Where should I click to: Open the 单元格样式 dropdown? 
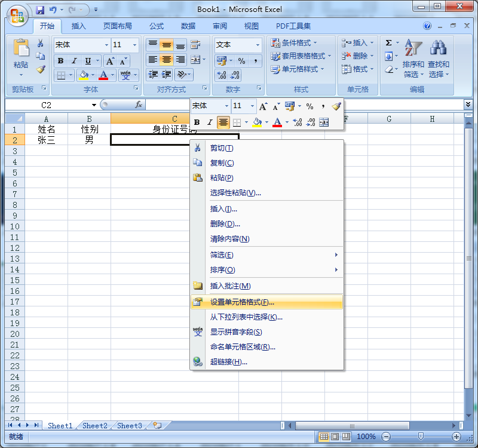coord(297,69)
